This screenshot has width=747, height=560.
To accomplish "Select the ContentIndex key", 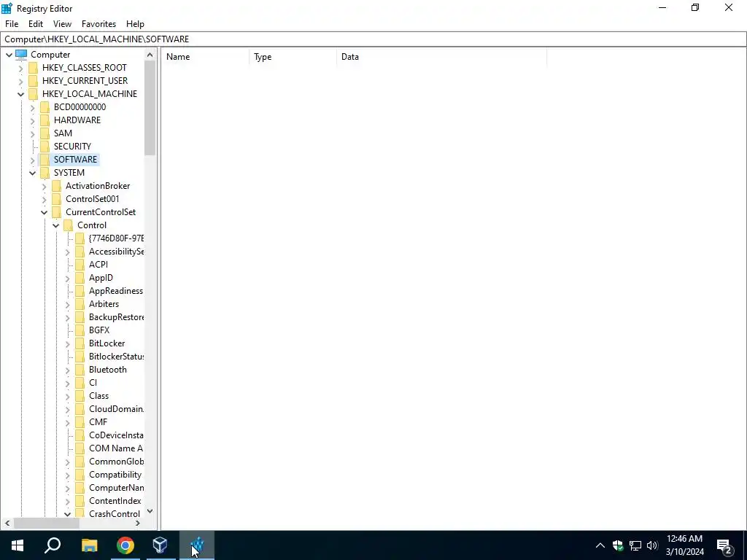I will click(x=115, y=501).
